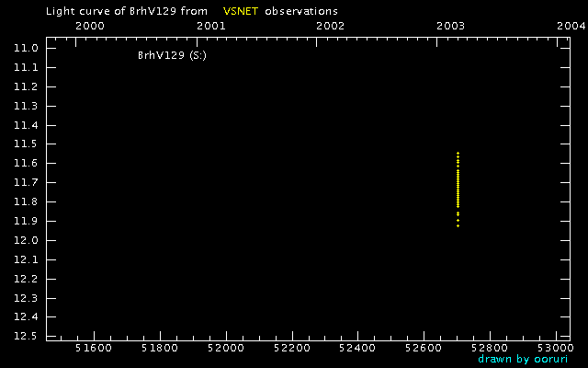Select the 2003 year label on top axis
The image size is (588, 368).
[x=451, y=27]
